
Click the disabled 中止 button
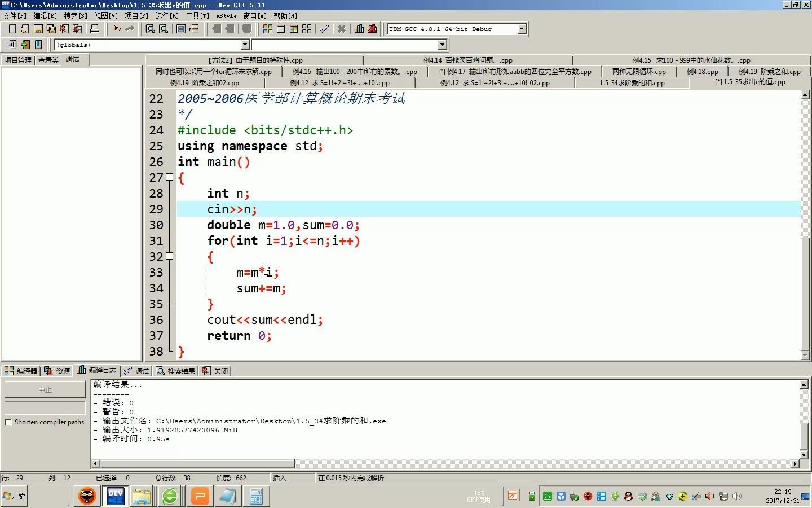coord(45,389)
